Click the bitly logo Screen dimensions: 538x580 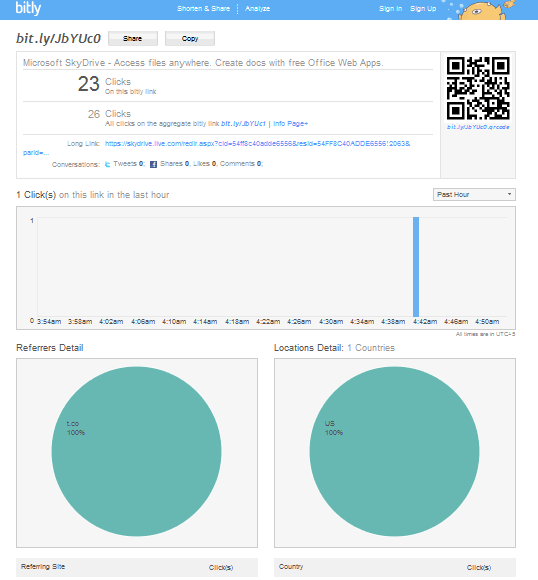click(28, 8)
